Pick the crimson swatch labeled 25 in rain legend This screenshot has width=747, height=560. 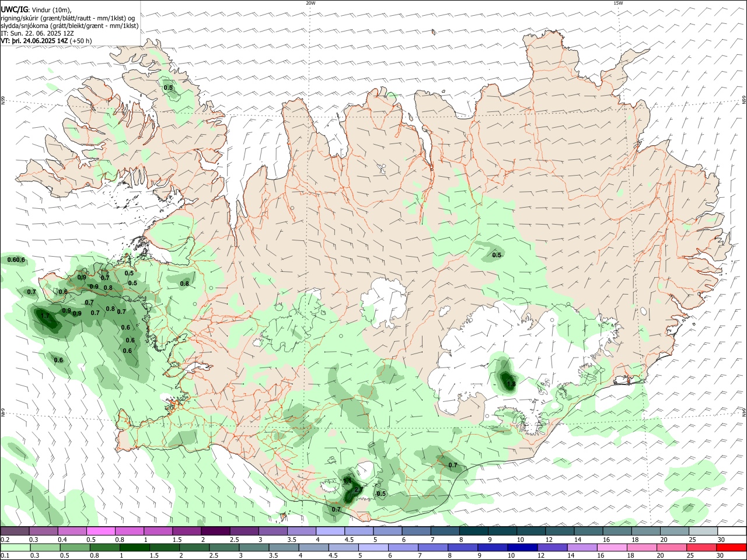tap(701, 548)
